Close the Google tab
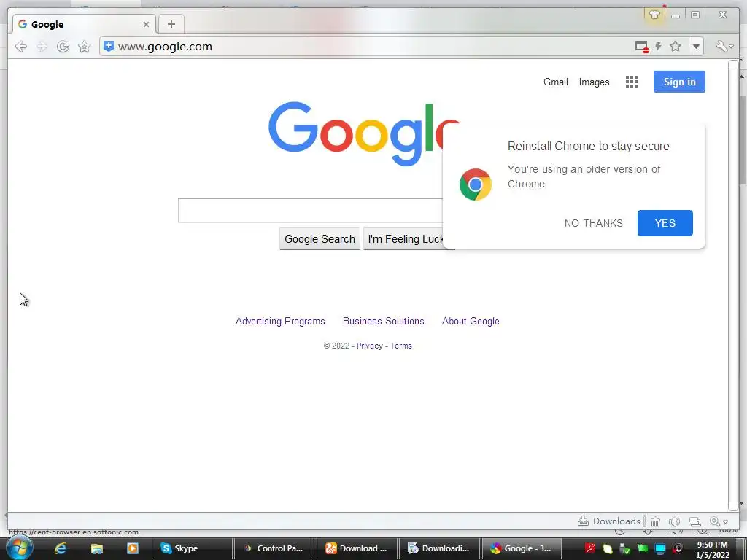This screenshot has width=747, height=560. [146, 24]
